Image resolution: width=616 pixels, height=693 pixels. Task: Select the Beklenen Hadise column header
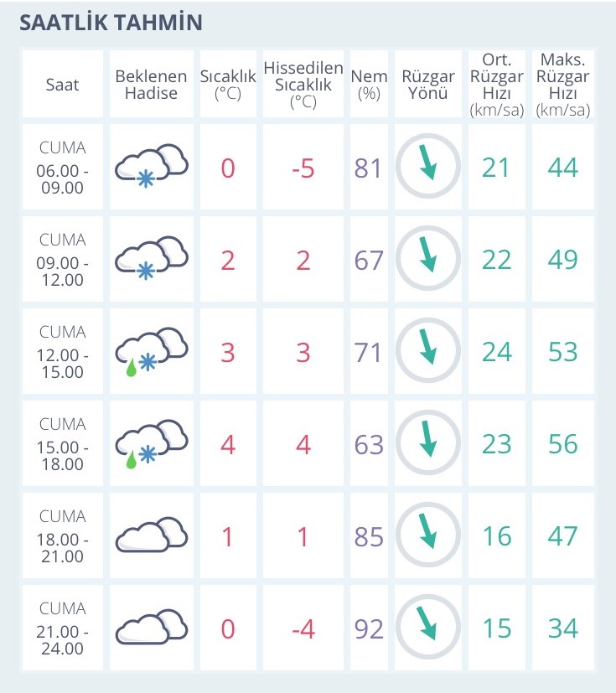coord(151,84)
